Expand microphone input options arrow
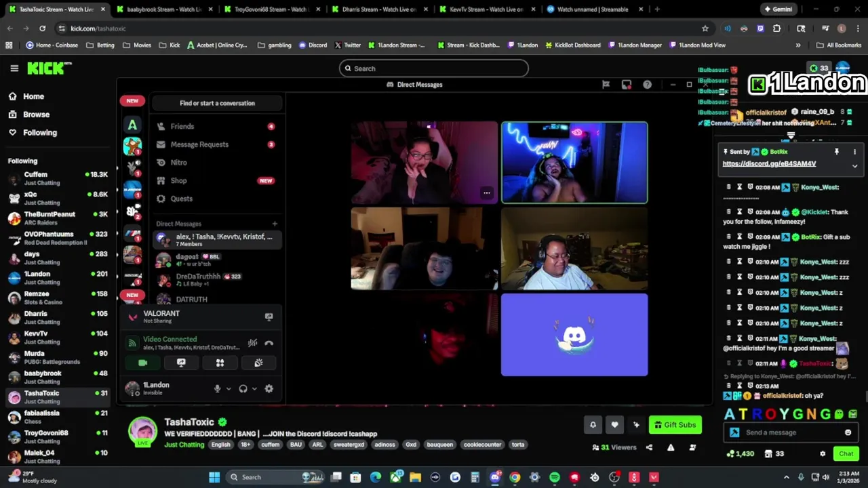This screenshot has width=868, height=488. (x=229, y=389)
